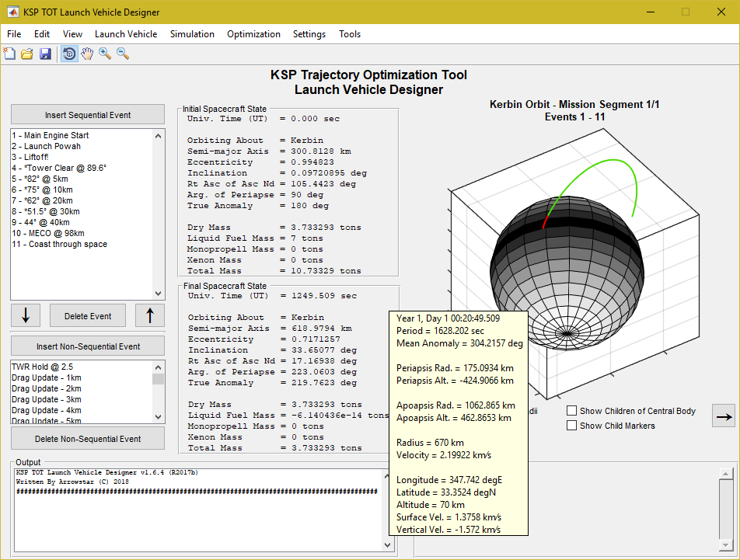Click Insert Sequential Event button
Screen dimensions: 740x560
[x=88, y=115]
